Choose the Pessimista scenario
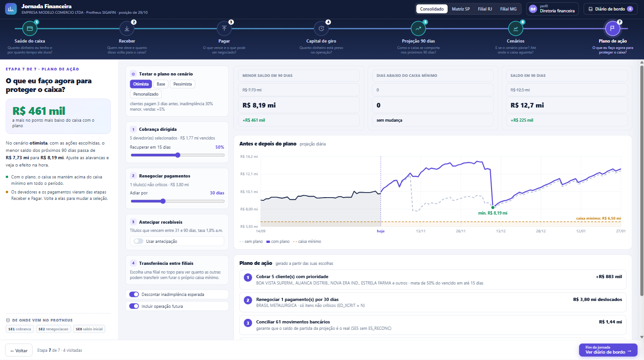This screenshot has height=360, width=644. pos(183,84)
